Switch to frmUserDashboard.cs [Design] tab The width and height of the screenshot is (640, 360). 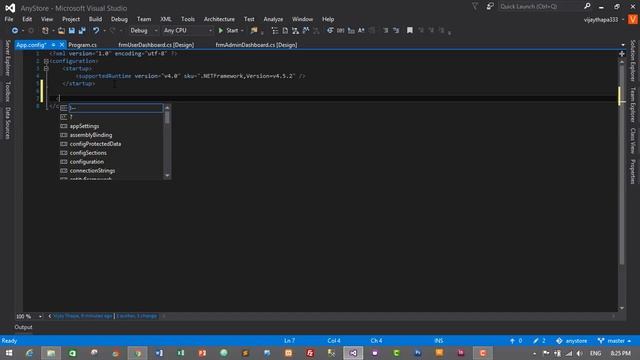click(x=156, y=45)
